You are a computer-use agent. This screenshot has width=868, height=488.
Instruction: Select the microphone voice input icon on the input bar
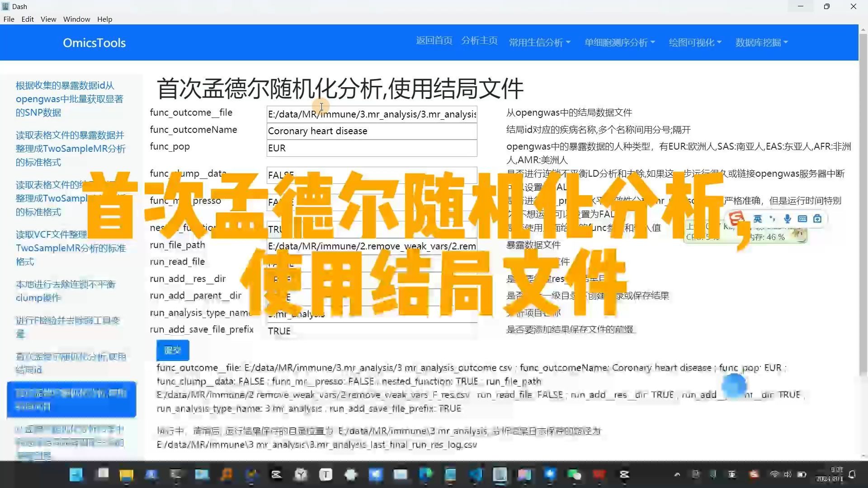tap(788, 219)
